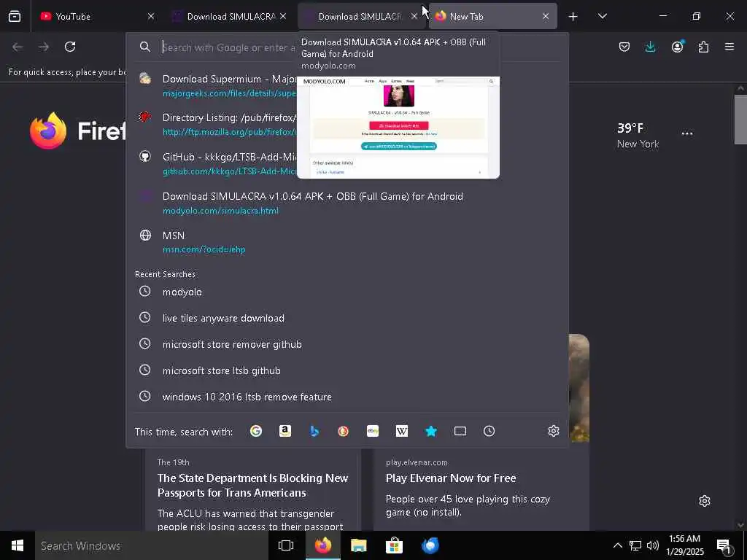Open the Extensions puzzle icon
747x560 pixels.
703,47
